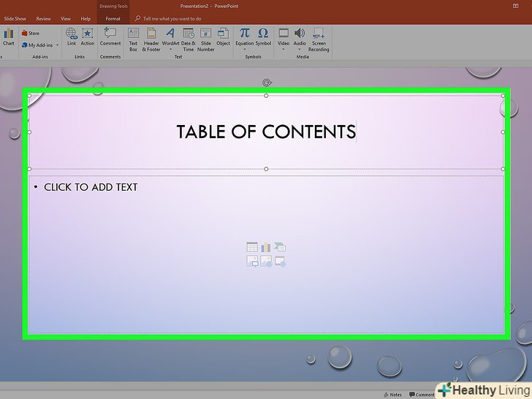Start a Screen Recording
This screenshot has height=399, width=532.
(x=319, y=39)
